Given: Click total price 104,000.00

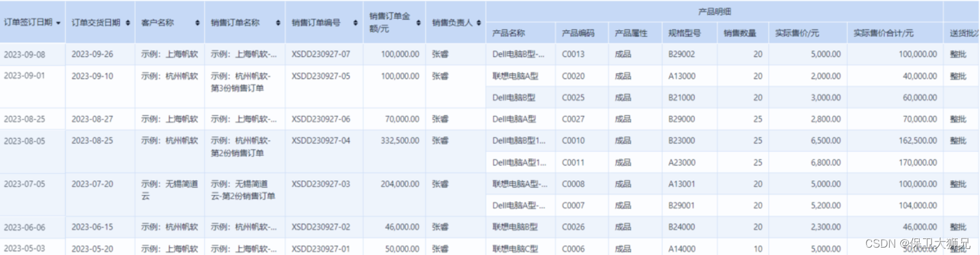Looking at the screenshot, I should (918, 205).
